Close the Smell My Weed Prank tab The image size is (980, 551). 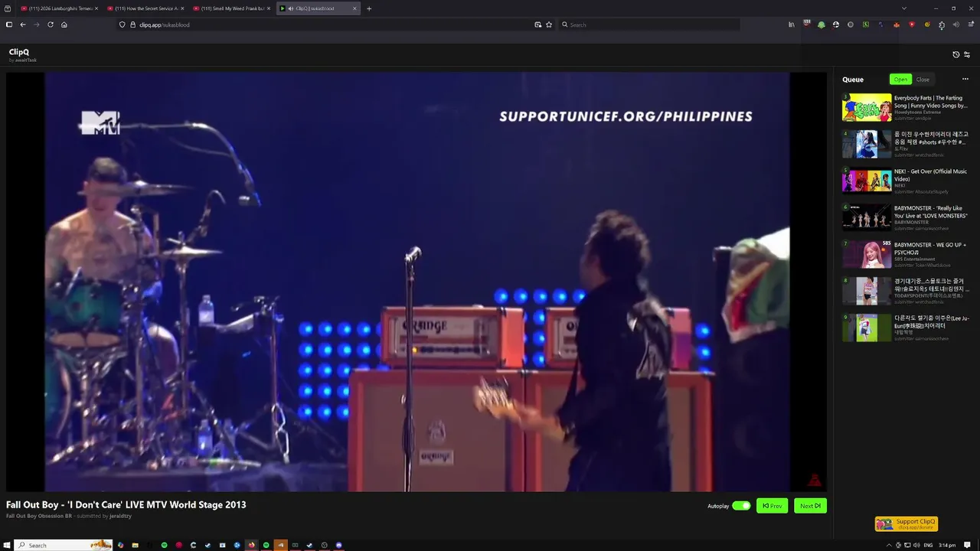(x=268, y=8)
